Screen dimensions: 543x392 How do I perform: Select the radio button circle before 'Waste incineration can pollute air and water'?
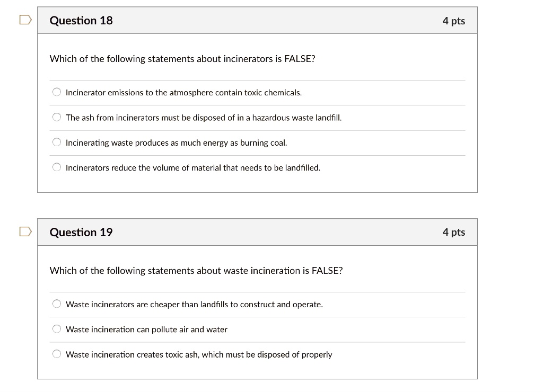pyautogui.click(x=56, y=328)
